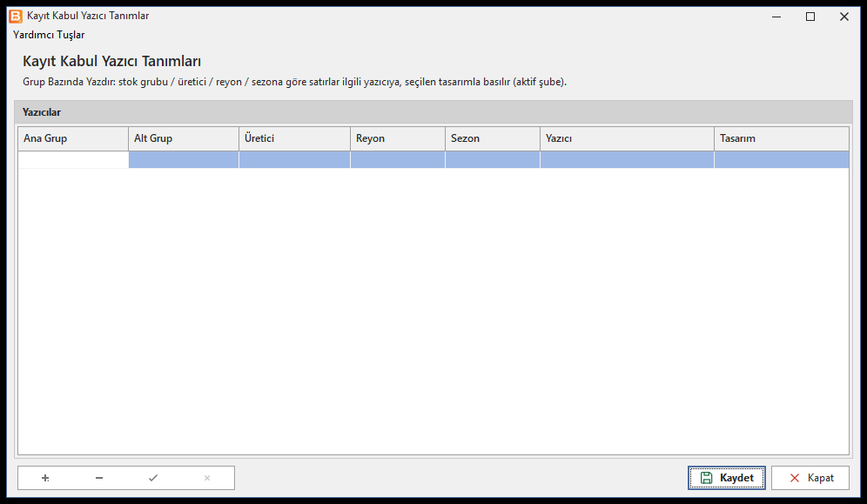Screen dimensions: 867x504
Task: Add a new printer row with plus icon
Action: tap(45, 478)
